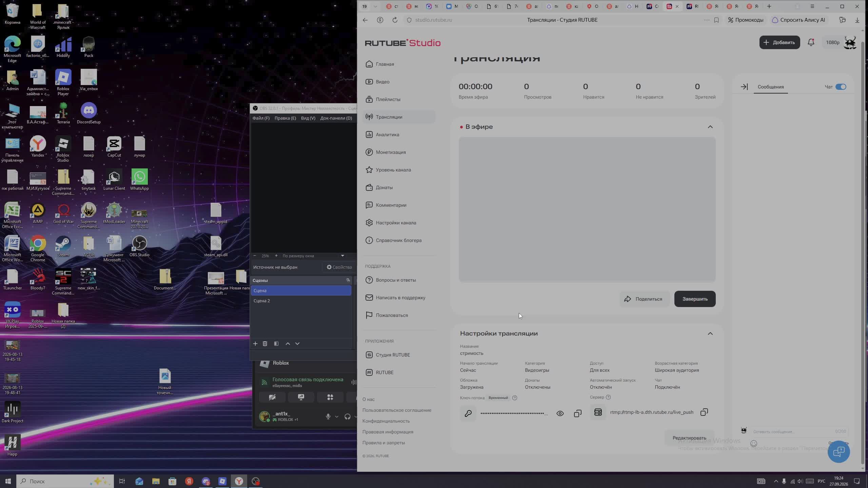Viewport: 868px width, 488px height.
Task: Copy the rtmp server URL
Action: (x=704, y=412)
